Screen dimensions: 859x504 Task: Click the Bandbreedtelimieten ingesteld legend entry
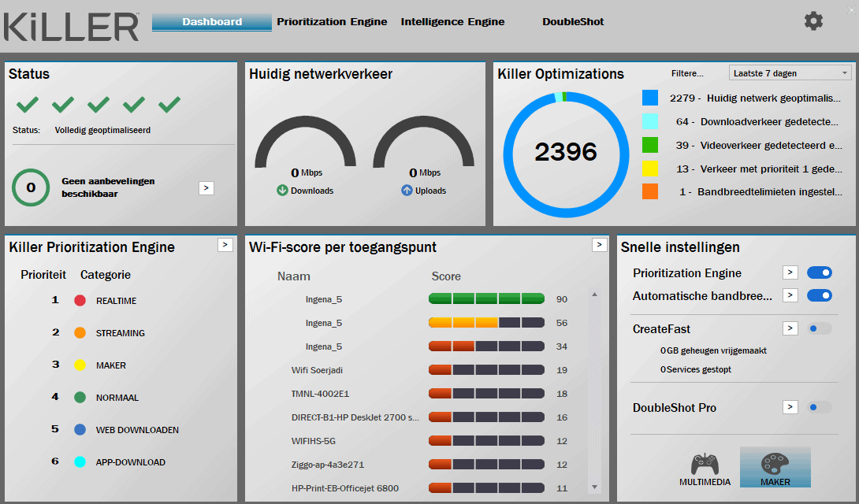(760, 192)
